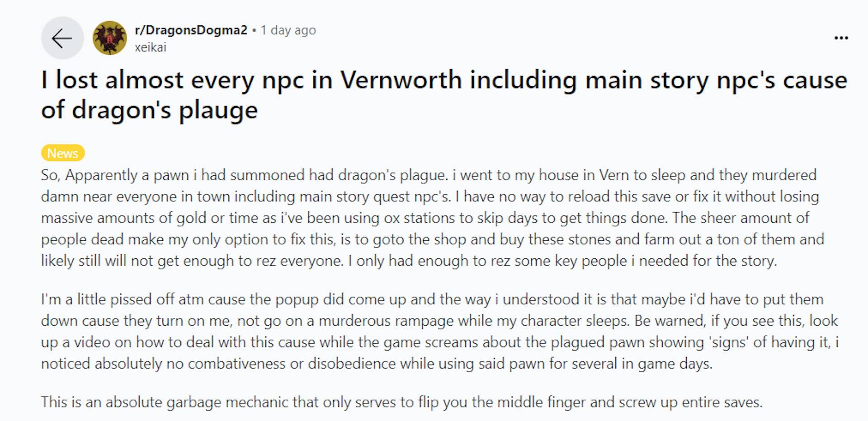868x421 pixels.
Task: Click the paragraph starting 'So, Apparently'
Action: [429, 218]
